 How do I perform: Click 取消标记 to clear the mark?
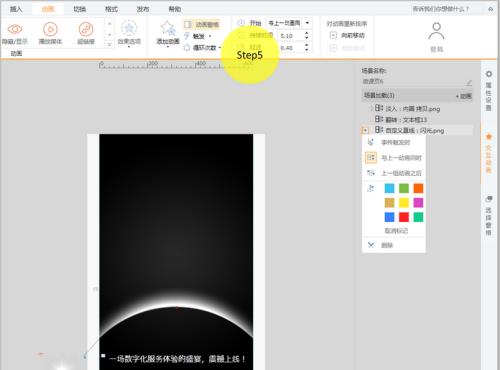[x=396, y=231]
